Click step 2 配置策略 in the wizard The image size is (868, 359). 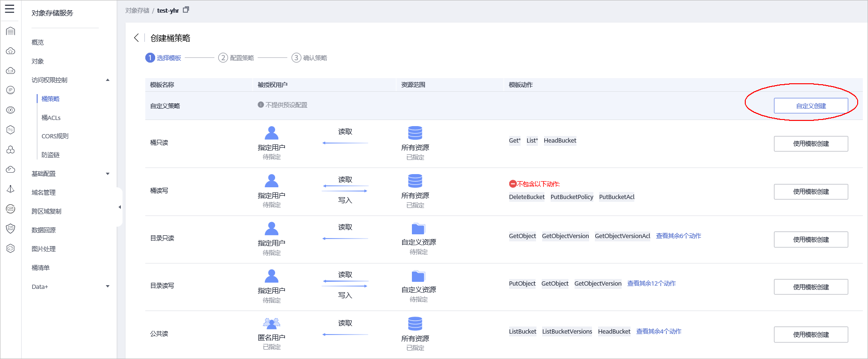(x=236, y=58)
